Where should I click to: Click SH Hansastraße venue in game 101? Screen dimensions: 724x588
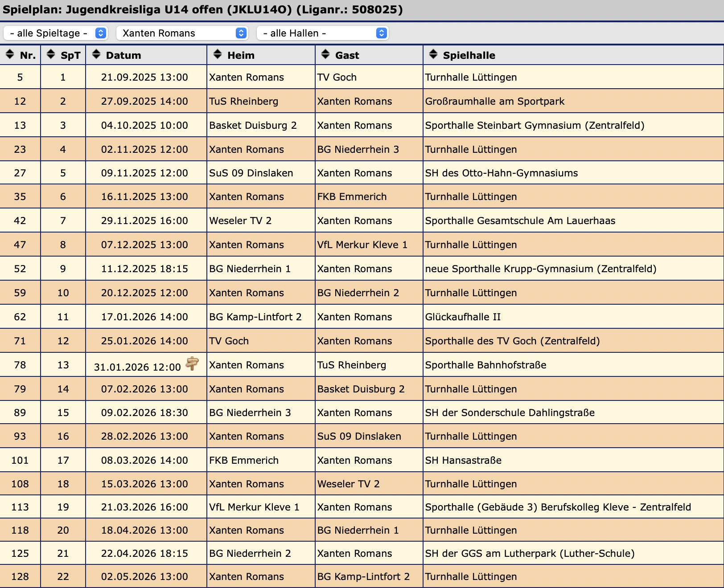coord(463,460)
